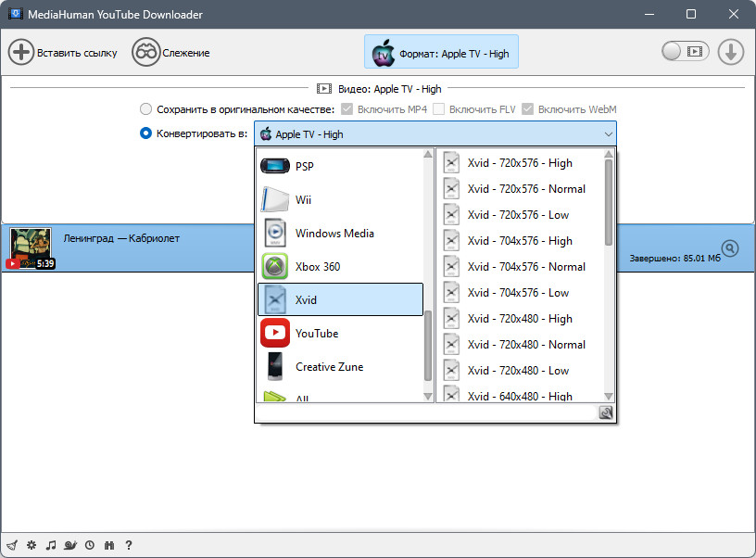Image resolution: width=756 pixels, height=558 pixels.
Task: Choose YouTube category in list
Action: coord(340,334)
